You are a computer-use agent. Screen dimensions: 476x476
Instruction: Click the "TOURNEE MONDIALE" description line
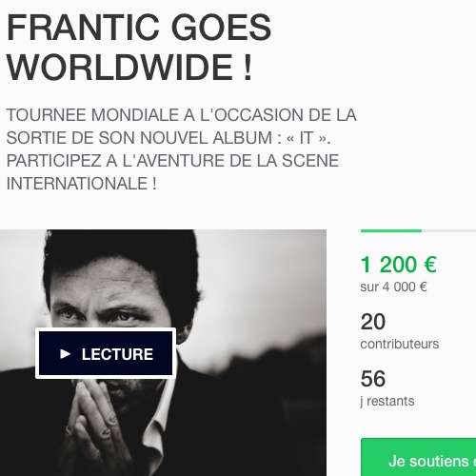coord(181,115)
